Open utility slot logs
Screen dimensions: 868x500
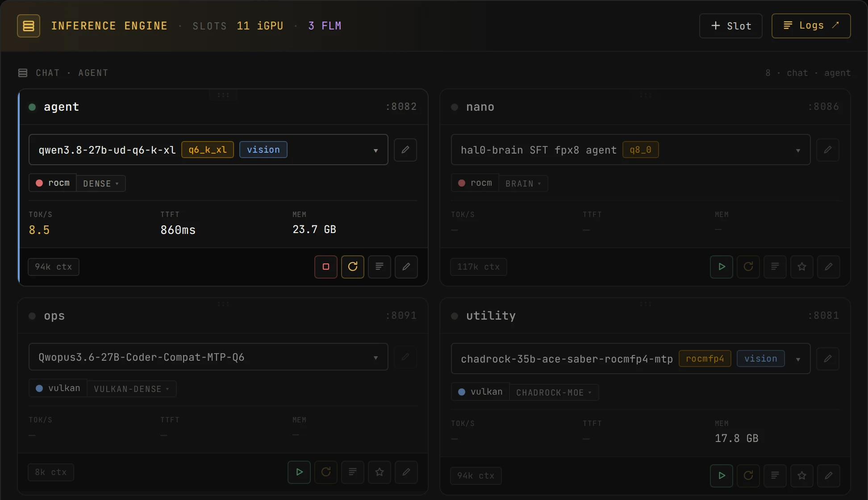pos(775,476)
